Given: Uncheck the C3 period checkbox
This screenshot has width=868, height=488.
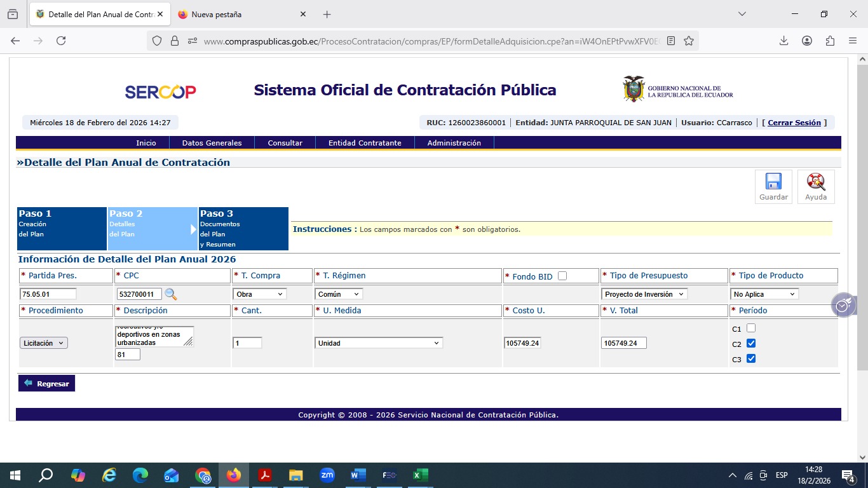Looking at the screenshot, I should pyautogui.click(x=751, y=358).
